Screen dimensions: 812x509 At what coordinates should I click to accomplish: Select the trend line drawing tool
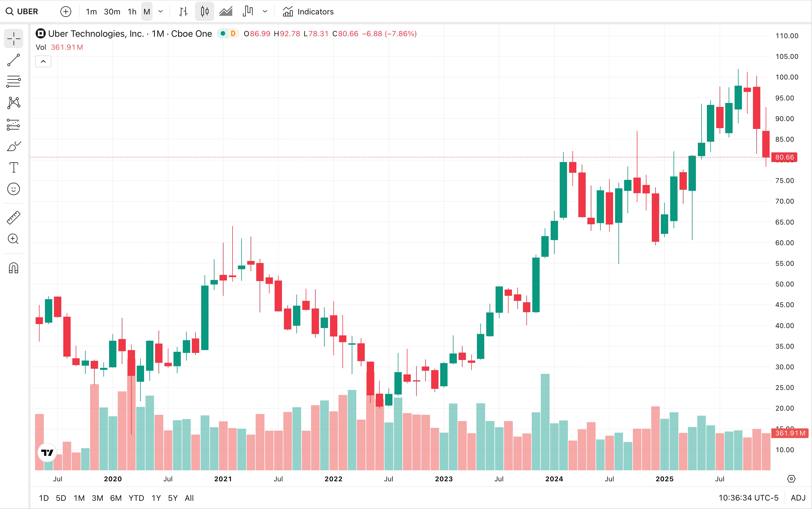(14, 60)
